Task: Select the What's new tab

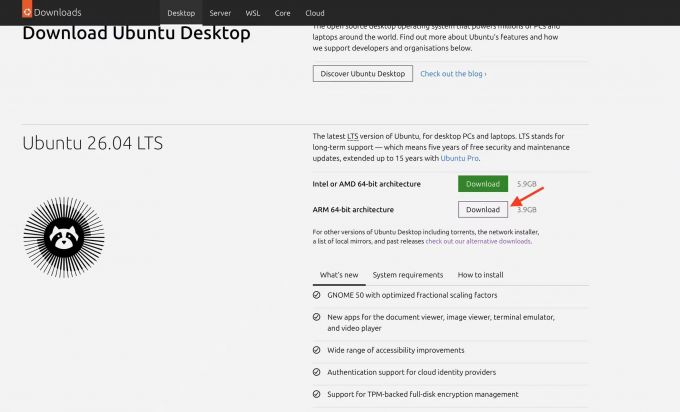Action: pyautogui.click(x=339, y=275)
